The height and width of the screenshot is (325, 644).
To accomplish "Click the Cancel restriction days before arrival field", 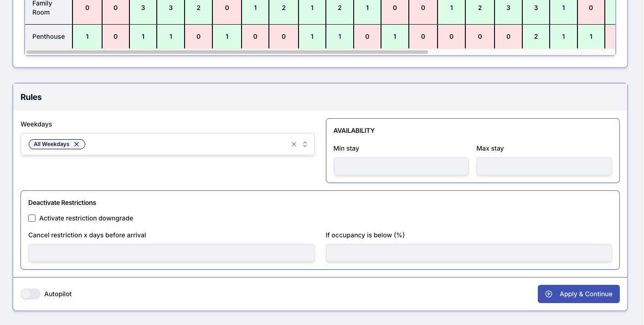I will pos(171,253).
